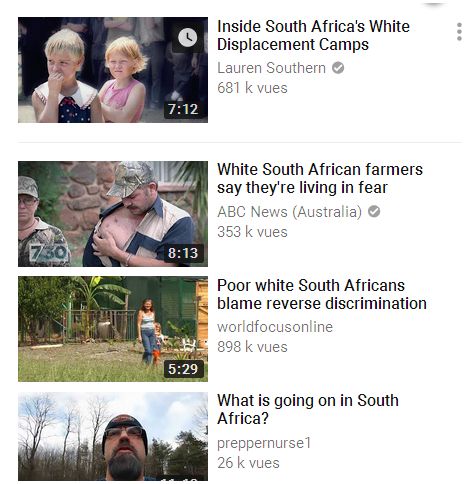Screen dimensions: 465x484
Task: Click Lauren Southern verified checkmark badge
Action: click(338, 68)
